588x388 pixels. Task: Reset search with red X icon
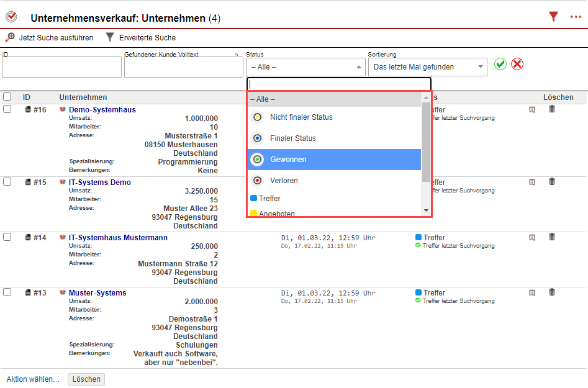(517, 64)
